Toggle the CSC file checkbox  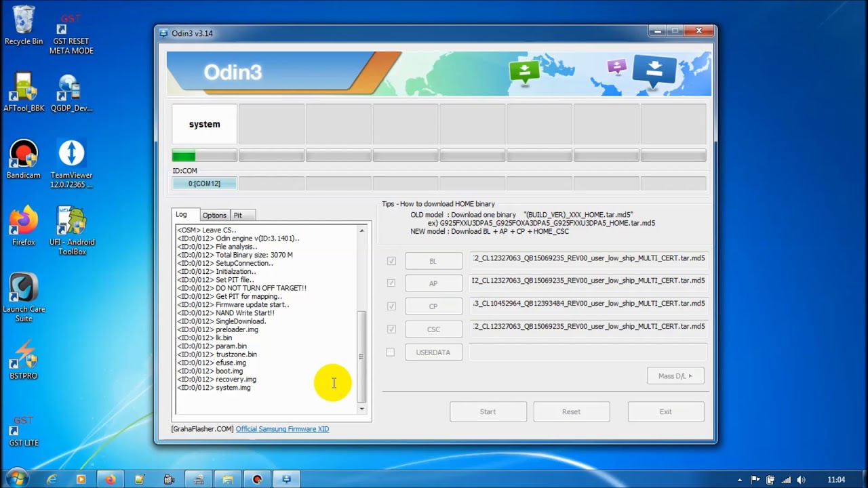[391, 329]
